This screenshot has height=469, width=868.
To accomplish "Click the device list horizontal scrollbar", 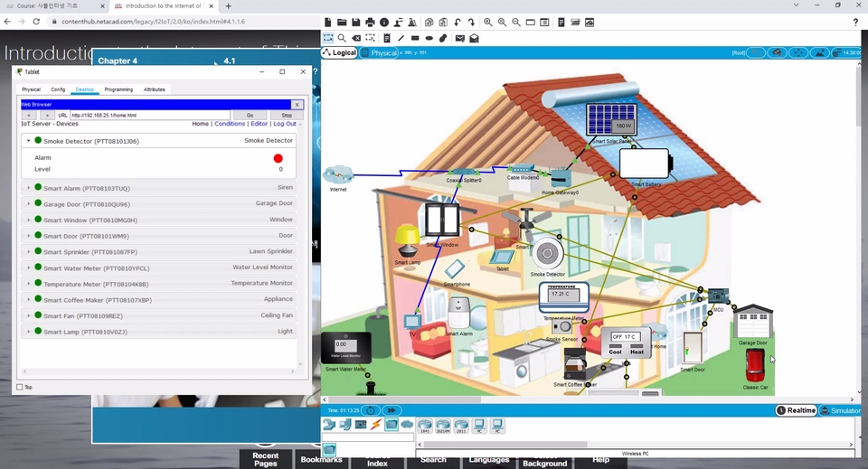I will (161, 371).
